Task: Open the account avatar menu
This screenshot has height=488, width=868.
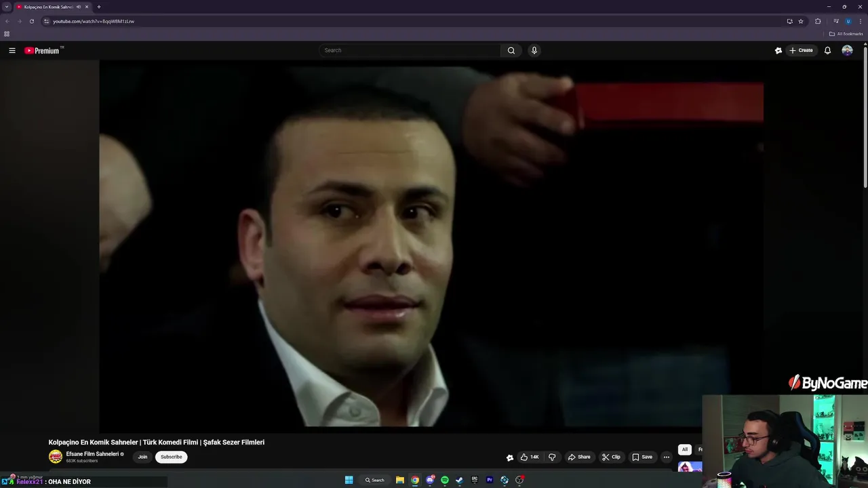Action: coord(847,50)
